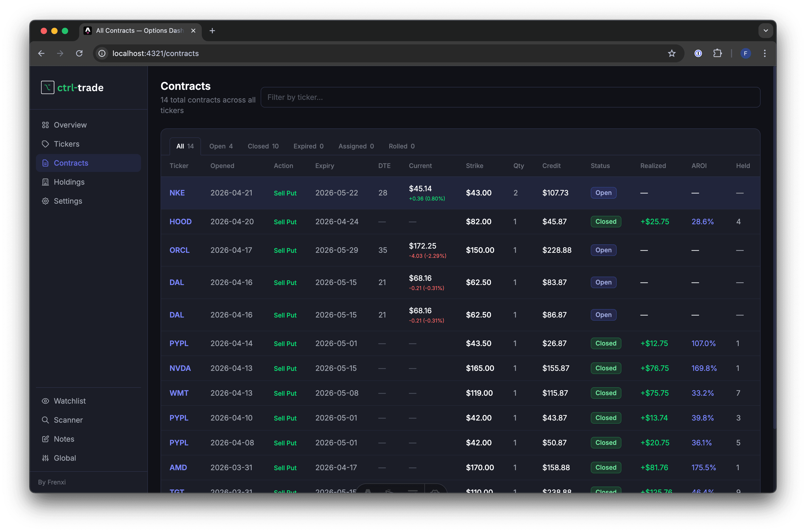This screenshot has height=532, width=806.
Task: Open the Watchlist via the eye icon
Action: (45, 401)
